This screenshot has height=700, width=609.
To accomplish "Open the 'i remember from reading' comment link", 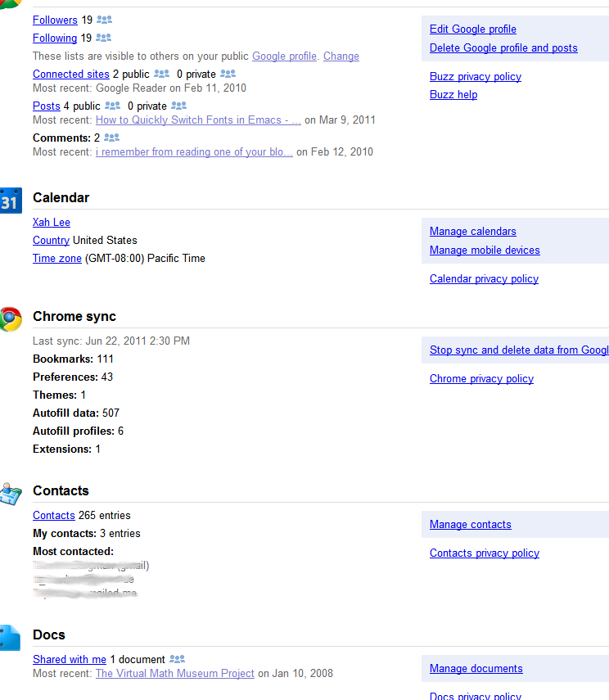I will pyautogui.click(x=194, y=152).
